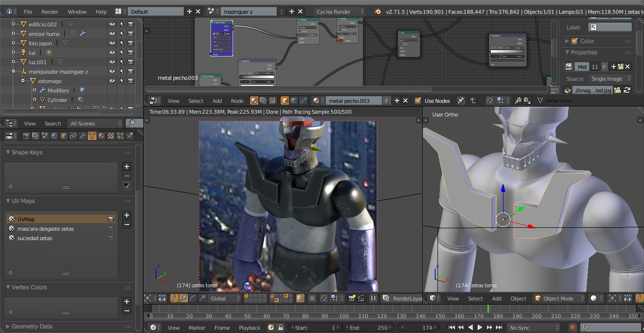Viewport: 644px width, 333px height.
Task: Open Node menu in node editor header
Action: [x=237, y=101]
